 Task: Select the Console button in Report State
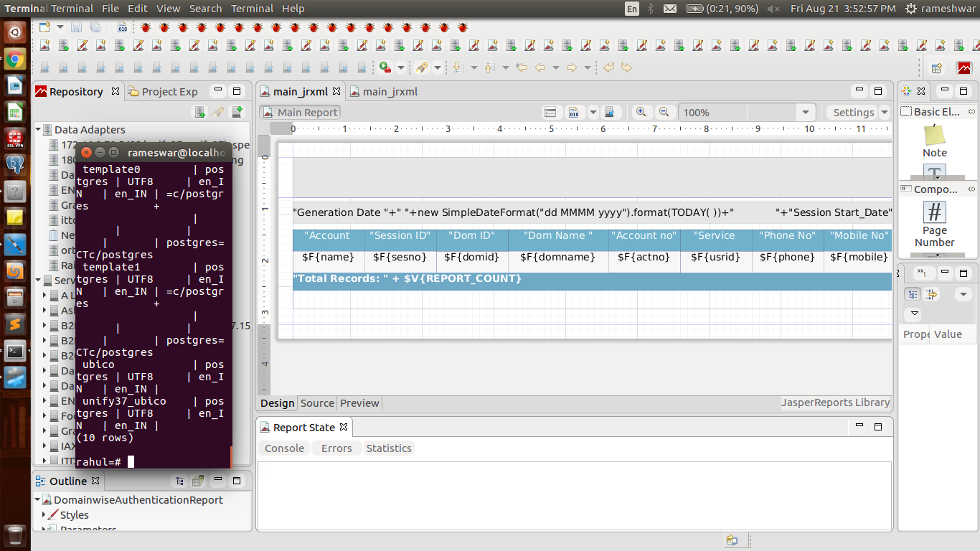[x=285, y=448]
